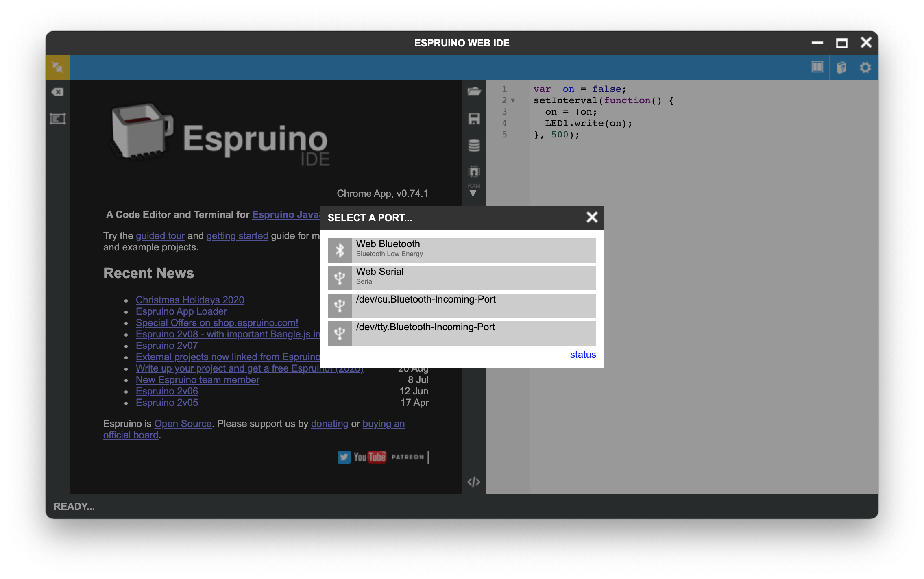The height and width of the screenshot is (579, 924).
Task: Change the split layout view icon
Action: (x=817, y=67)
